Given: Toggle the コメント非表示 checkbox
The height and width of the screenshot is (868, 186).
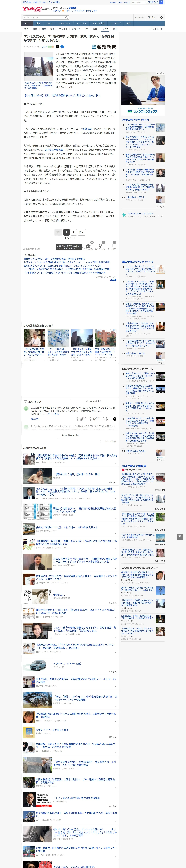Looking at the screenshot, I should coord(102,441).
